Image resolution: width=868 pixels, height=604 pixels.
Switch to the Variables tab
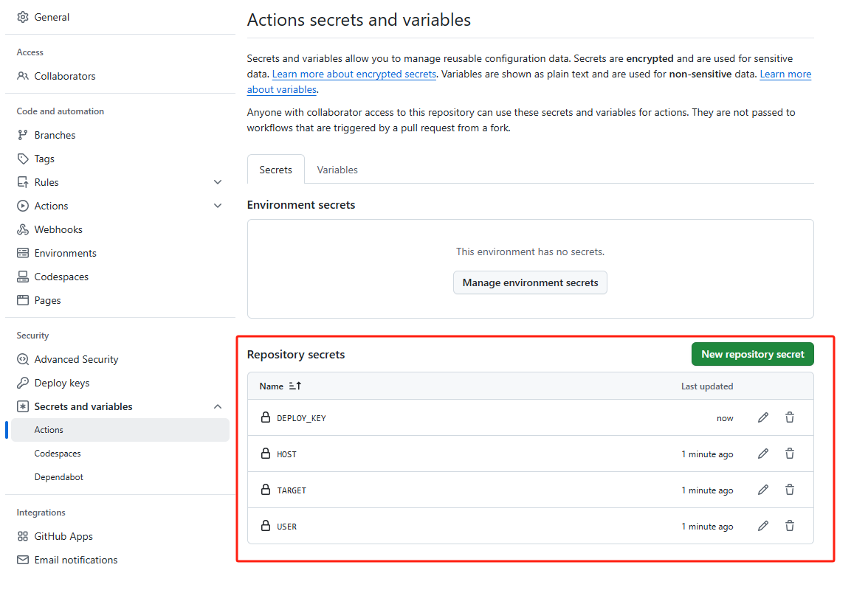point(337,170)
